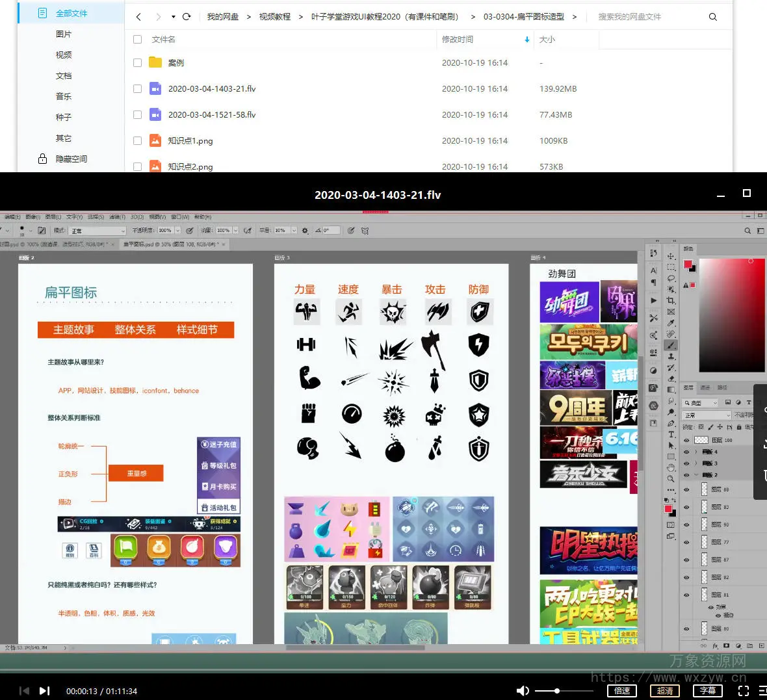Open the 倍速 playback speed menu

pyautogui.click(x=622, y=691)
